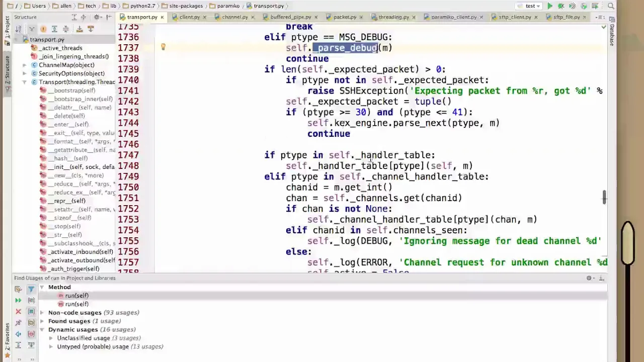Expand Non-code usages group
The image size is (644, 362).
click(42, 313)
